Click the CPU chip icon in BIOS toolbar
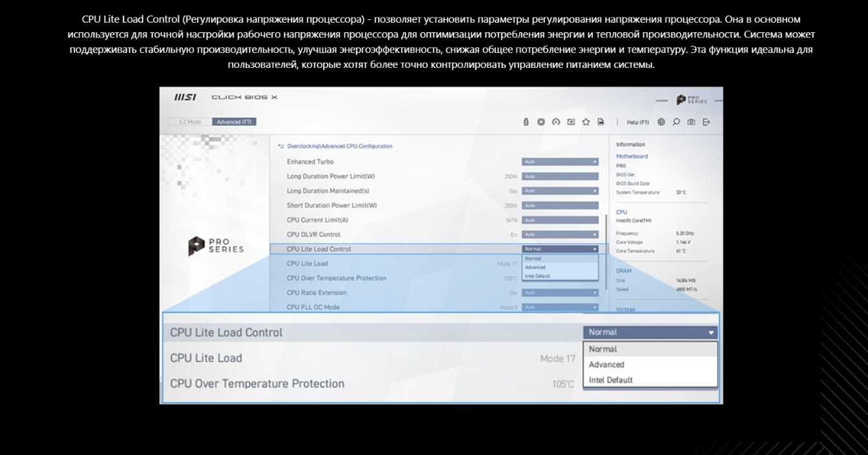Image resolution: width=868 pixels, height=455 pixels. (x=541, y=122)
